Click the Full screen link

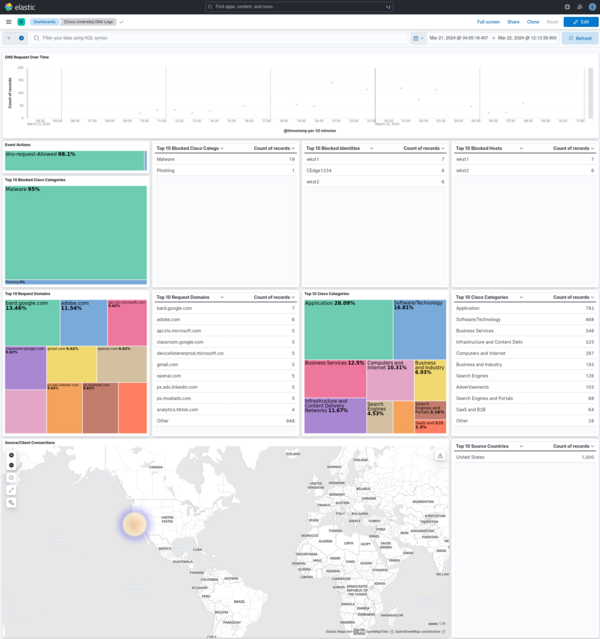click(x=488, y=21)
